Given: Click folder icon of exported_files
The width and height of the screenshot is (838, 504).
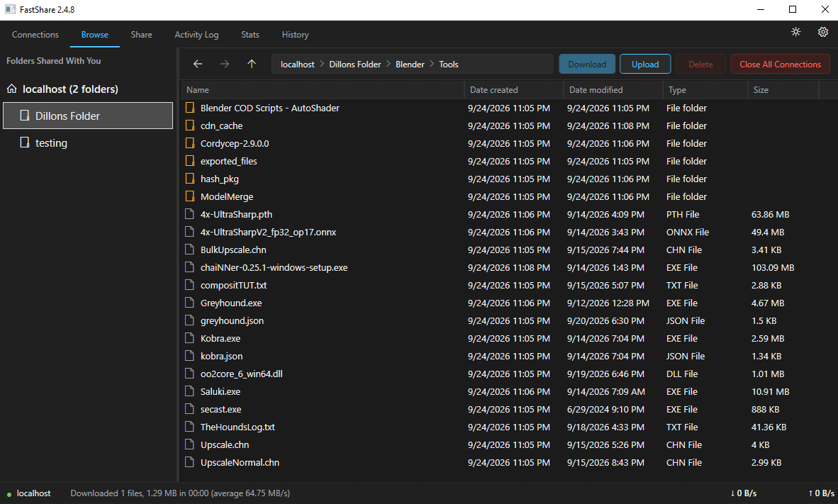Looking at the screenshot, I should [190, 161].
